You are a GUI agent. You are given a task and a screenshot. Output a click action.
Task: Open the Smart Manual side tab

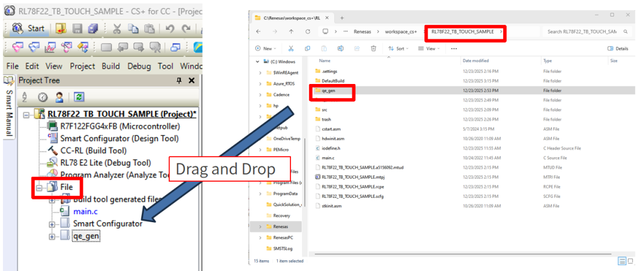[x=8, y=108]
